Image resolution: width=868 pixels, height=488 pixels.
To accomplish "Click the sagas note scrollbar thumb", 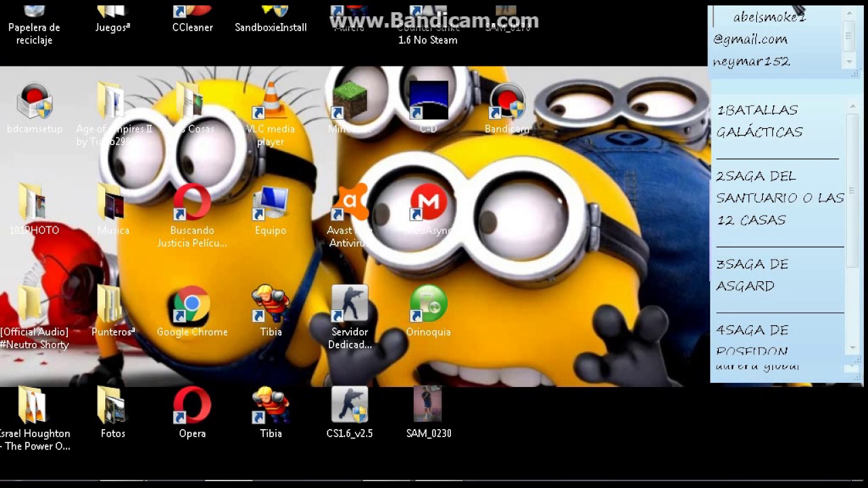I will [853, 190].
